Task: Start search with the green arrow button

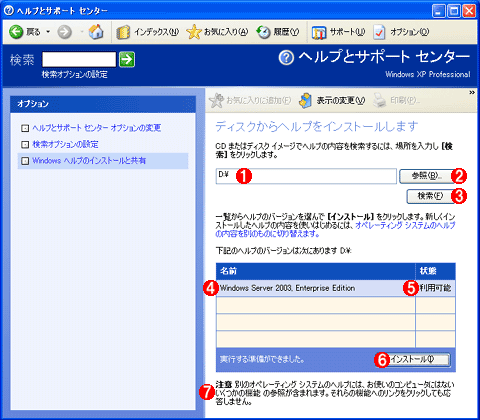Action: (127, 60)
